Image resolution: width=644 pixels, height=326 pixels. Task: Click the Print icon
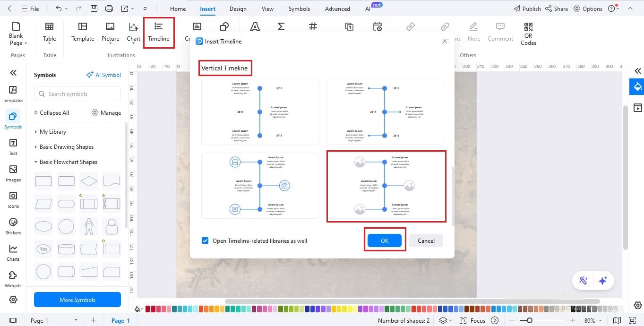(x=109, y=9)
